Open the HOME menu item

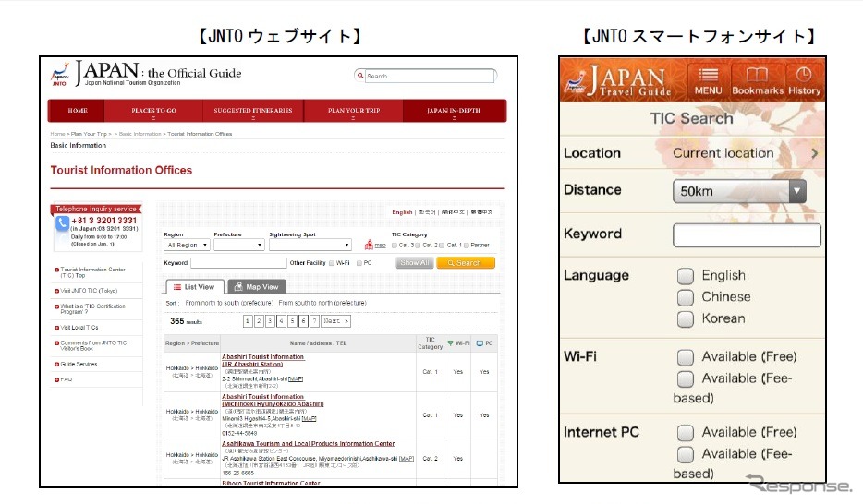coord(78,111)
